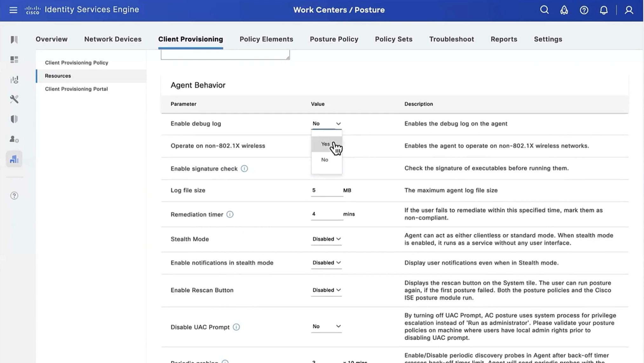This screenshot has width=644, height=363.
Task: Click the Log file size input field
Action: 326,190
